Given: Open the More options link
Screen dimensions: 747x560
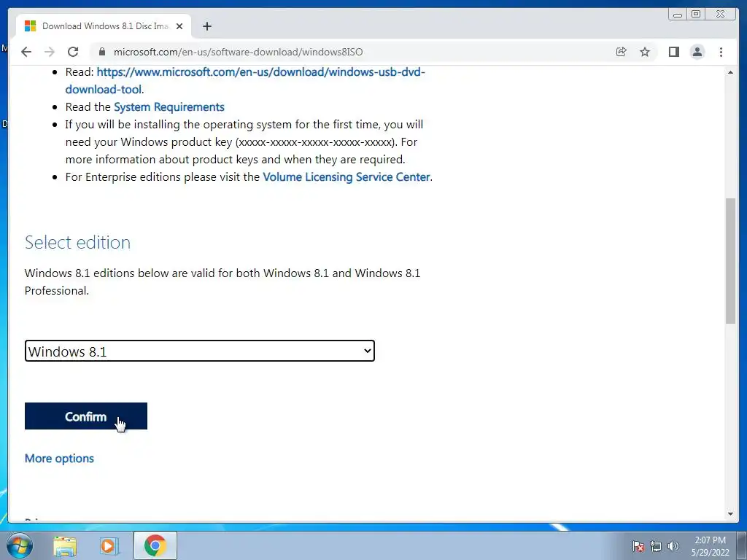Looking at the screenshot, I should point(59,458).
